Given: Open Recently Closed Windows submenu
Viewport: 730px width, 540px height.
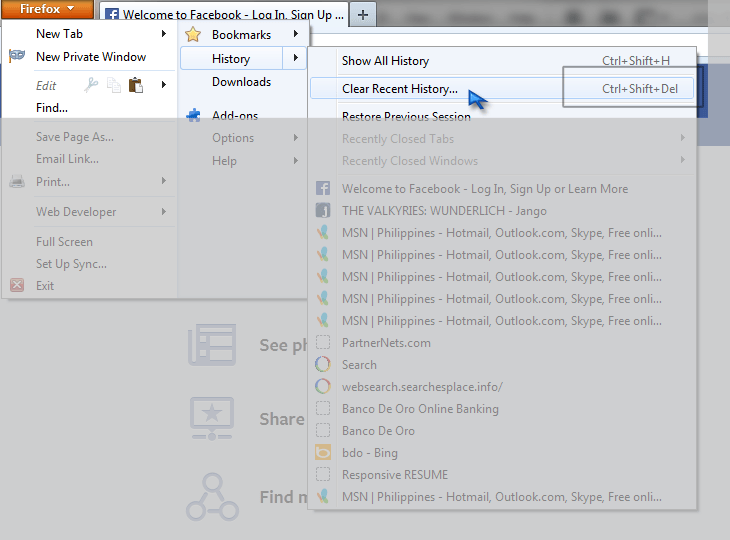Looking at the screenshot, I should point(410,161).
